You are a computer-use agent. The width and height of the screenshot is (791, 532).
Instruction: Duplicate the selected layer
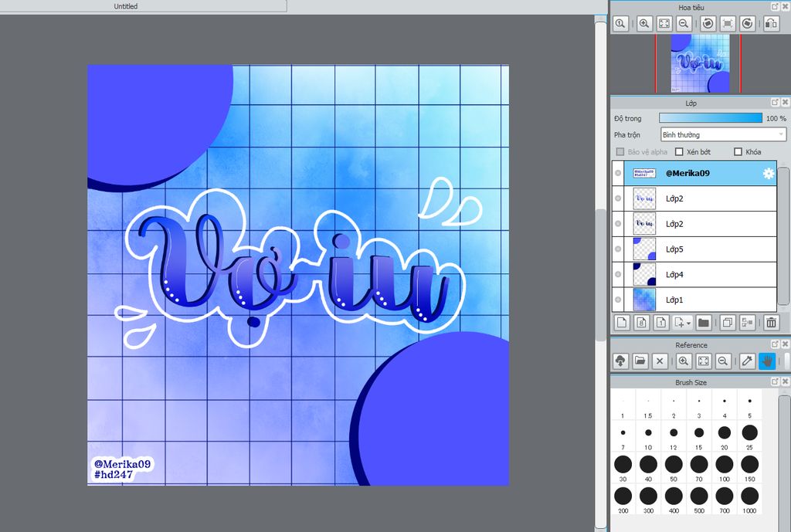pyautogui.click(x=728, y=322)
